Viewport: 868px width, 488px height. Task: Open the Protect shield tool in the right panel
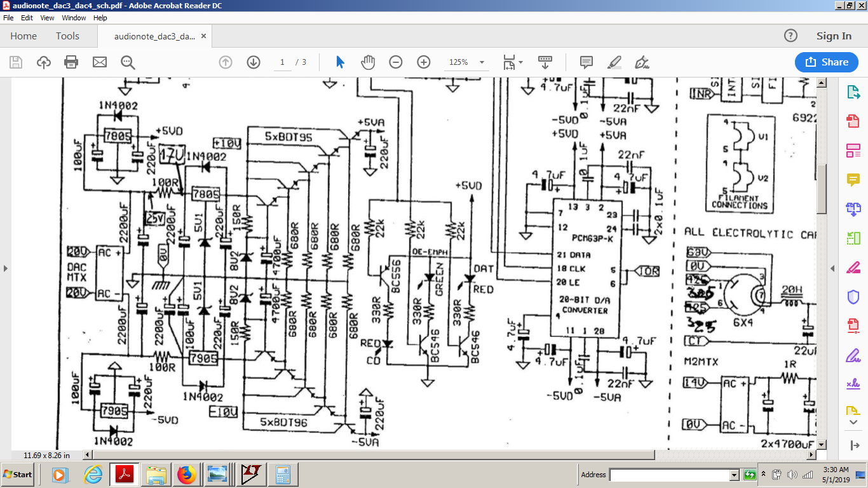point(853,297)
